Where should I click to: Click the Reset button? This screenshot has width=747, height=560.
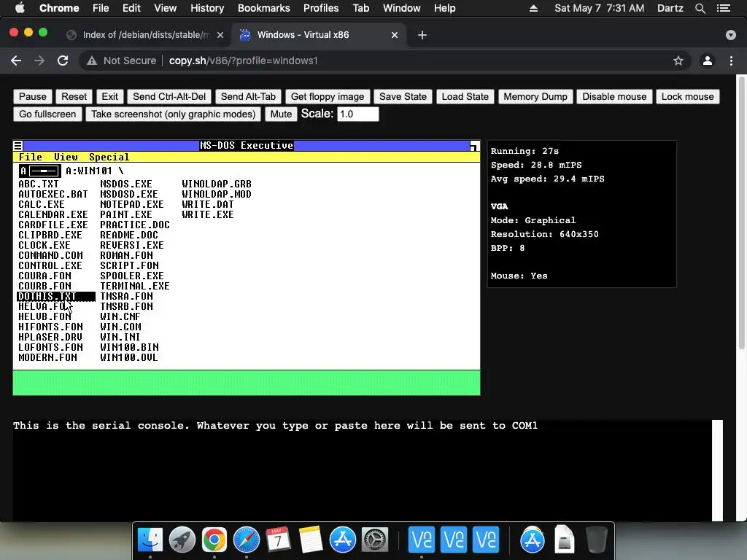74,97
